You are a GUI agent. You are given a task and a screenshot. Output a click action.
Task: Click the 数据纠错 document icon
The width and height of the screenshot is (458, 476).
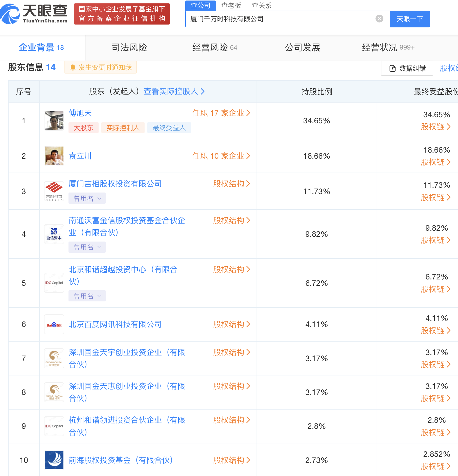(392, 68)
